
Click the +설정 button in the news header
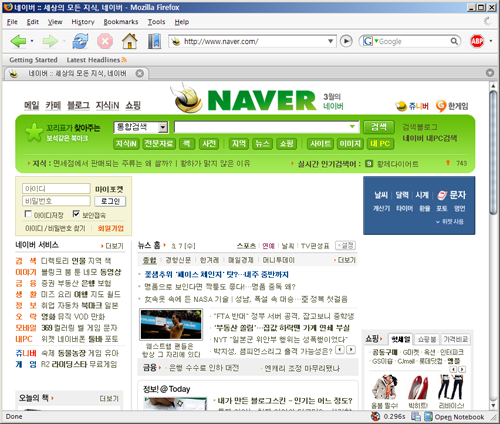[345, 246]
